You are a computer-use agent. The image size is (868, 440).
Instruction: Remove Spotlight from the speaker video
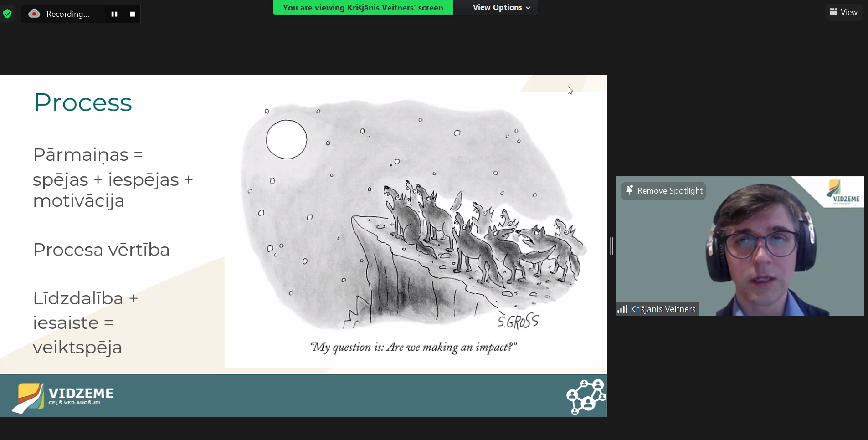[x=663, y=191]
